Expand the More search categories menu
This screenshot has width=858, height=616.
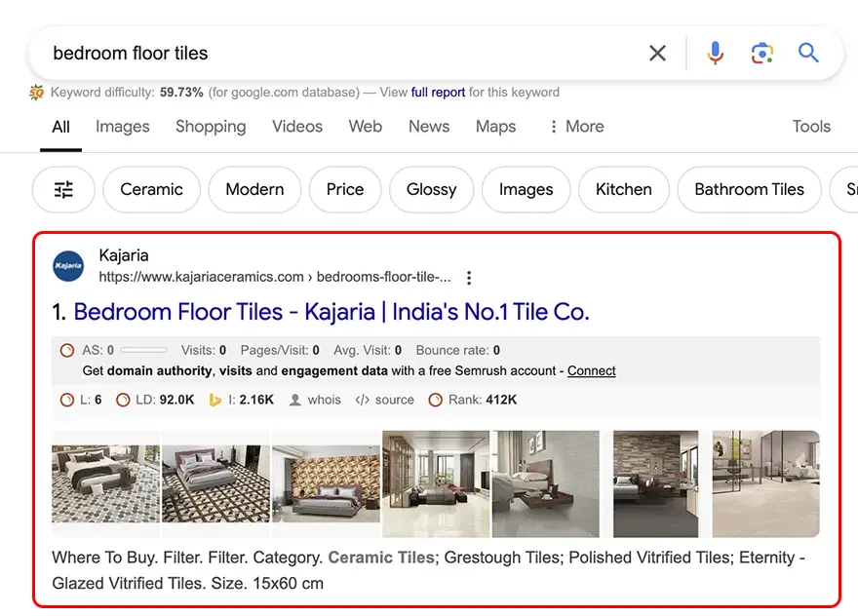575,127
